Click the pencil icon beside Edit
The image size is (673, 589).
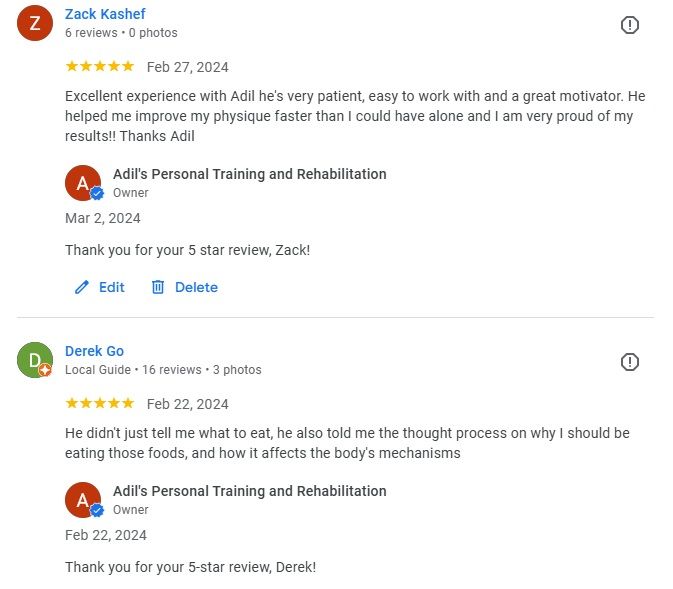click(82, 287)
